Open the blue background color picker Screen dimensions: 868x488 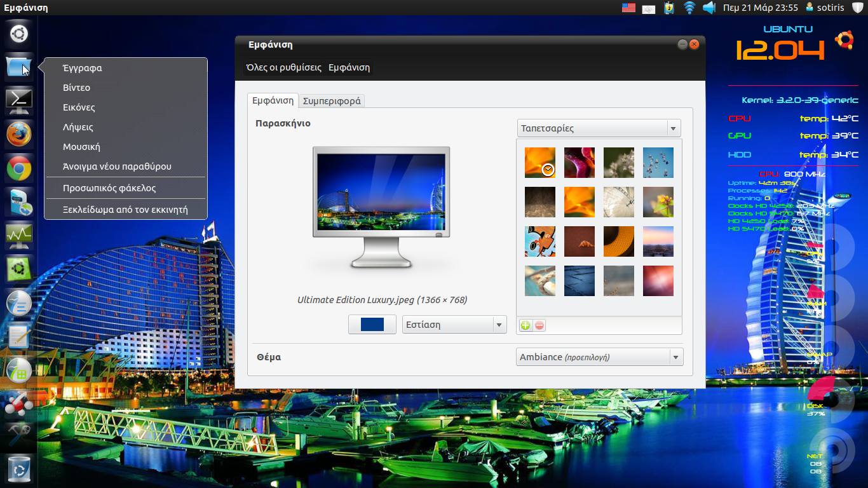tap(372, 325)
